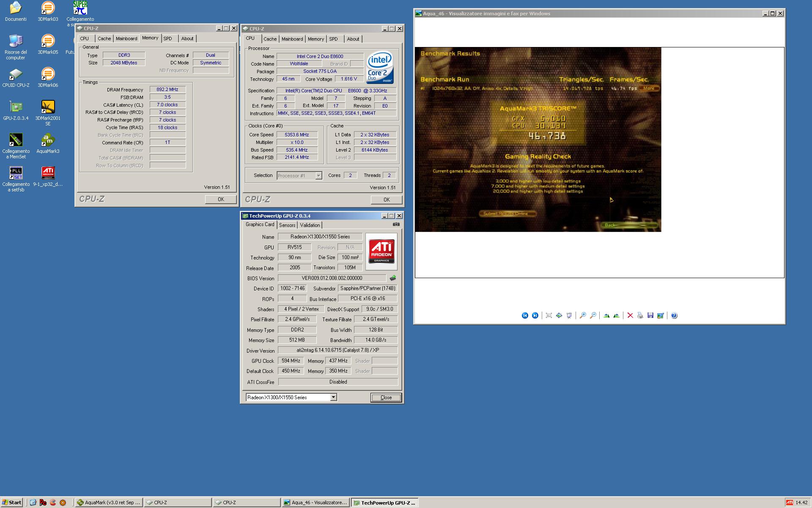Go to next image in viewer

pyautogui.click(x=535, y=315)
